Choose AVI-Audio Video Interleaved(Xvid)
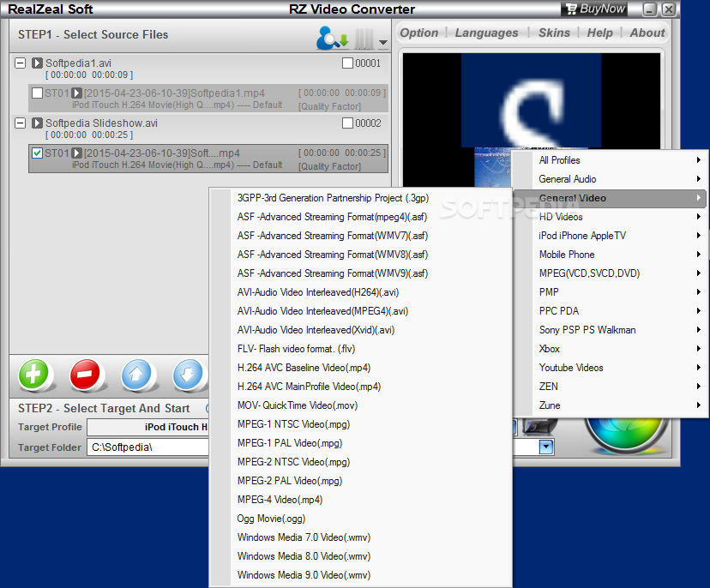The width and height of the screenshot is (710, 588). [x=361, y=331]
